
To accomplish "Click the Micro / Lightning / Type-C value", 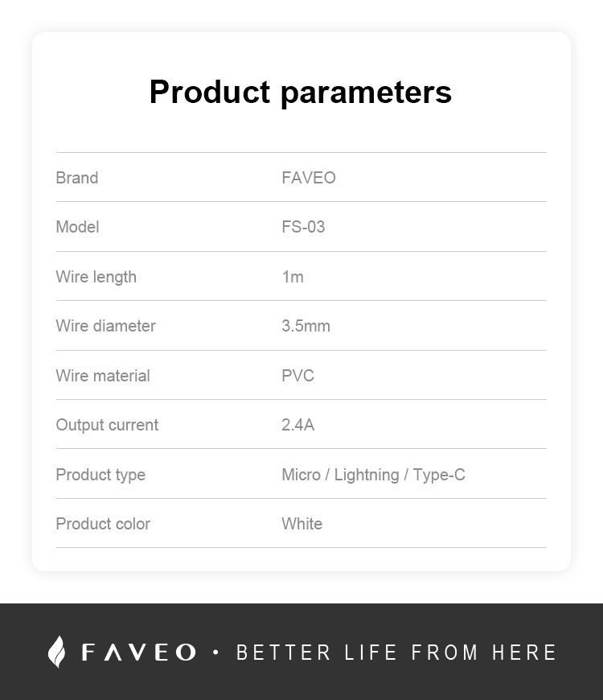I will click(x=373, y=475).
